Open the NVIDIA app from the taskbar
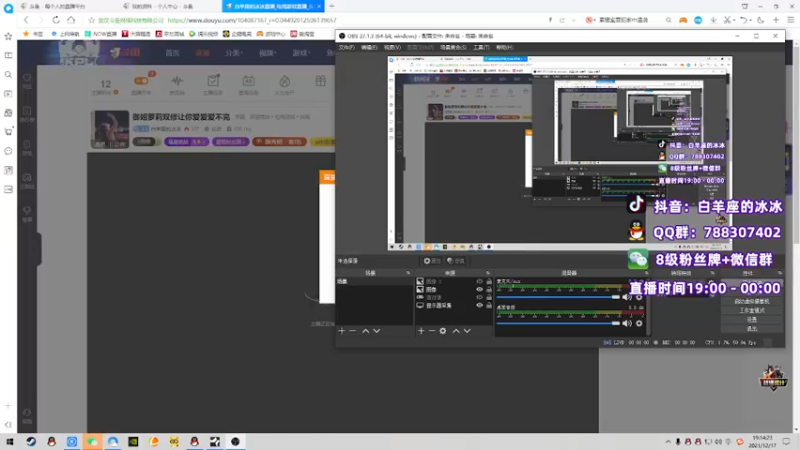Image resolution: width=800 pixels, height=450 pixels. point(133,441)
